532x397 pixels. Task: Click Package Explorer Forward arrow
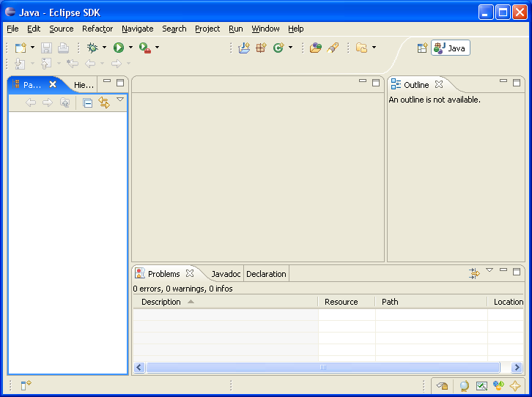coord(48,103)
